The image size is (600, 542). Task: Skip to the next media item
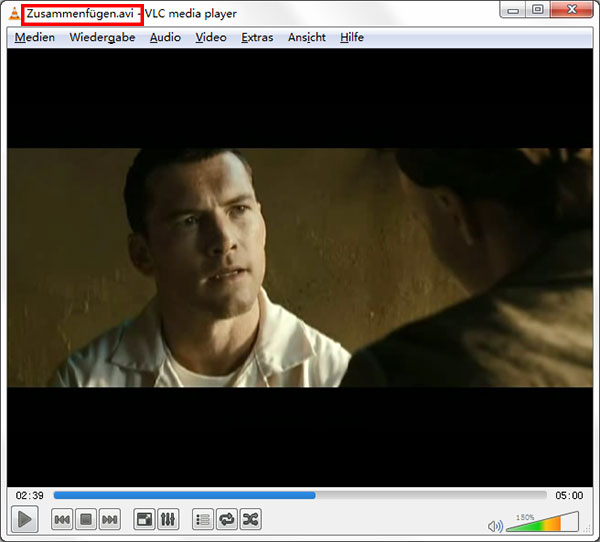point(110,519)
